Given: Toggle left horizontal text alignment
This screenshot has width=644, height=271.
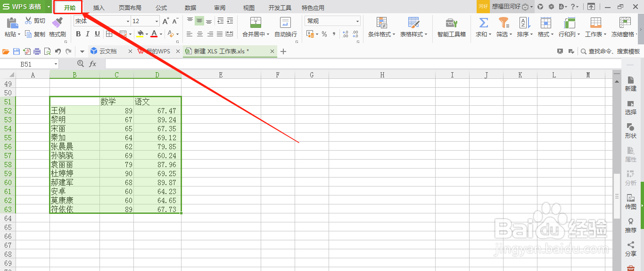Looking at the screenshot, I should [x=190, y=34].
